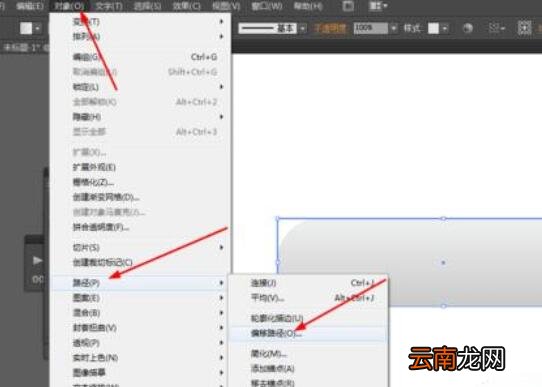Select the highlighted 路径(P) menu item
The image size is (542, 387).
tap(140, 283)
